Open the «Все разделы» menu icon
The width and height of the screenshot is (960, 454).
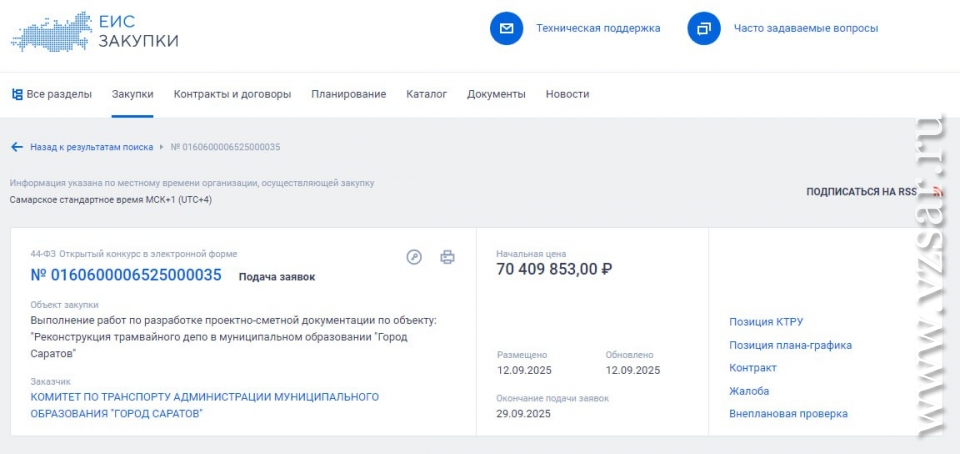click(x=17, y=94)
